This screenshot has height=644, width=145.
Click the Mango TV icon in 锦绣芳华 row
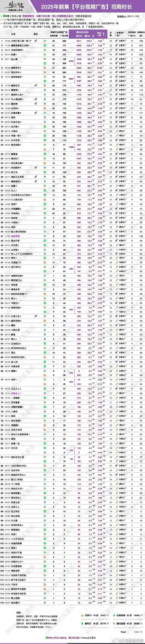[x=45, y=68]
